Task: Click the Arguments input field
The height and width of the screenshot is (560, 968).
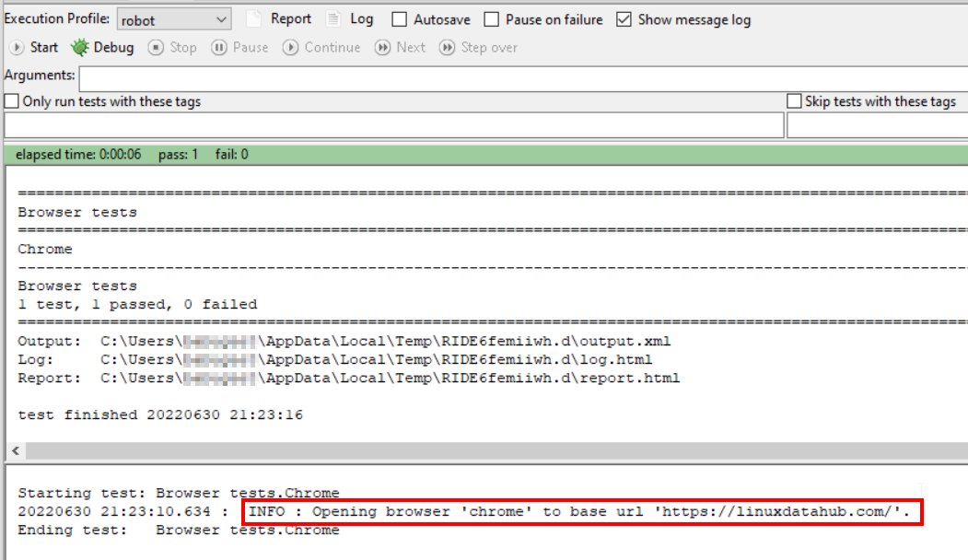Action: coord(521,77)
